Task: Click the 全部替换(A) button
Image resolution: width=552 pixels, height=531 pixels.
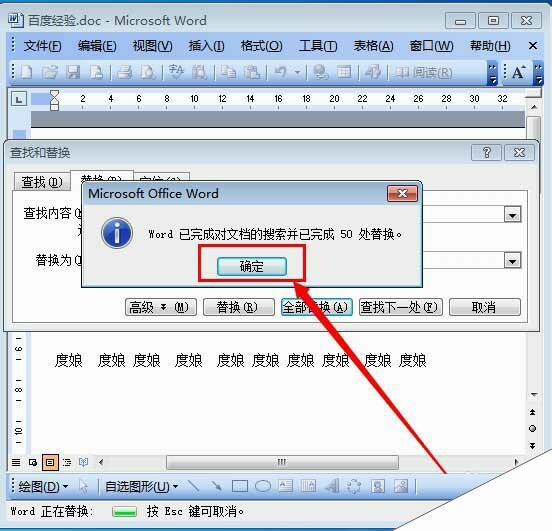Action: pyautogui.click(x=316, y=307)
